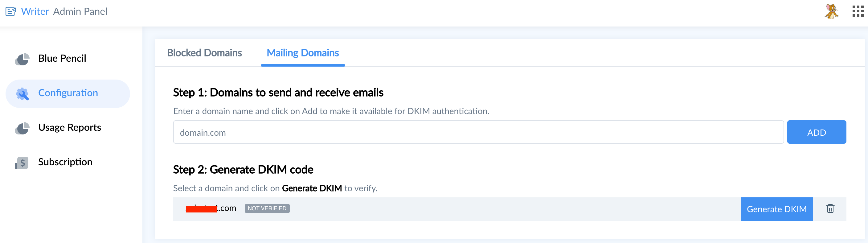Click the Subscription dollar icon

(22, 163)
